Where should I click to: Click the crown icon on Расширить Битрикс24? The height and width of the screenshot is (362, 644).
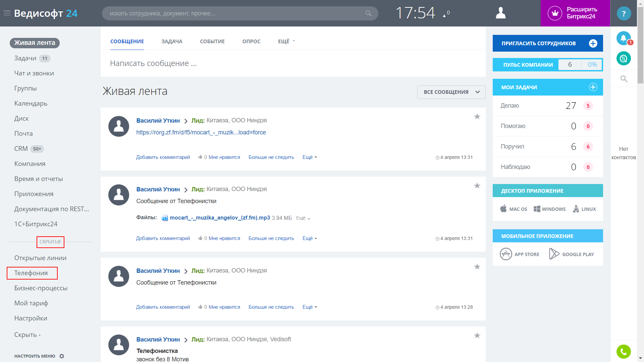tap(555, 13)
